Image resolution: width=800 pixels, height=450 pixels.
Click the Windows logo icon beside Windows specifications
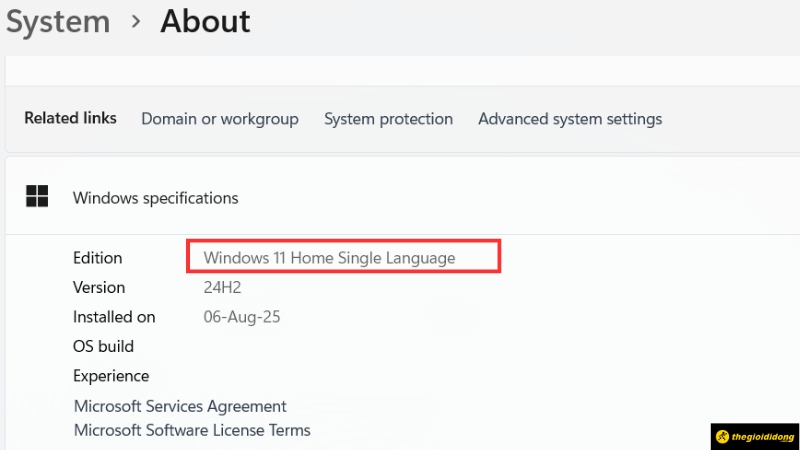(x=37, y=197)
